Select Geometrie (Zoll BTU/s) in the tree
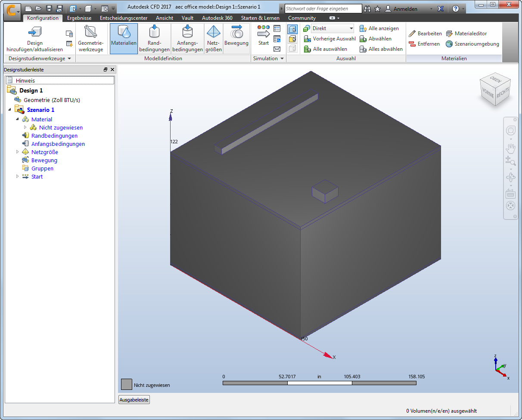The height and width of the screenshot is (420, 522). 52,100
